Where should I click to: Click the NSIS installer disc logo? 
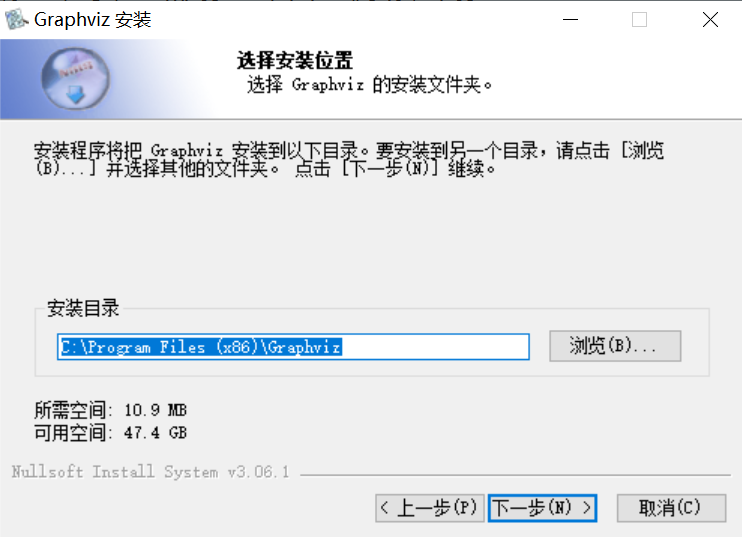pyautogui.click(x=76, y=79)
